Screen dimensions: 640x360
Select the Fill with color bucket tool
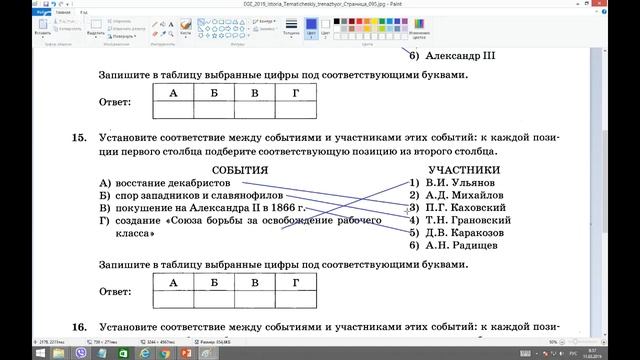[162, 24]
